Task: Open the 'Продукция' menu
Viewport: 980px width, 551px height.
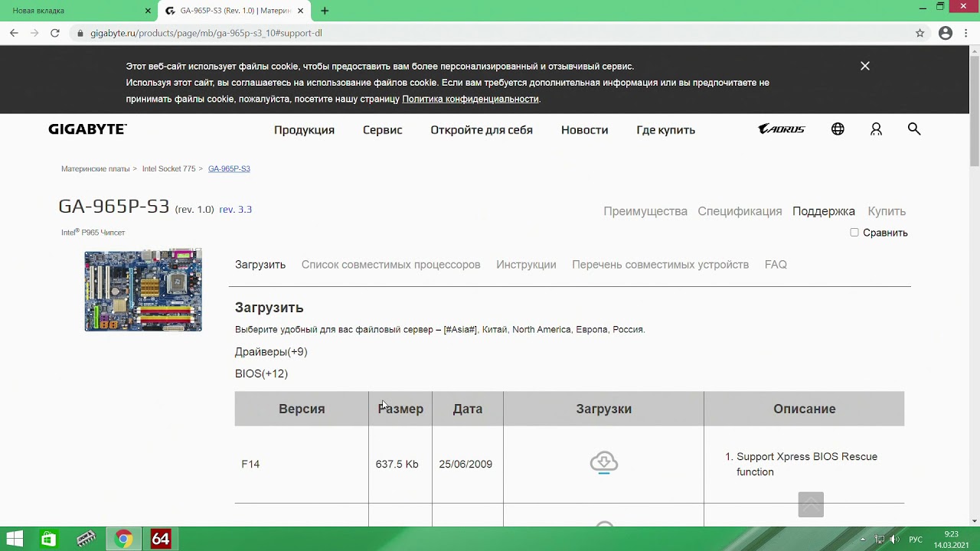Action: point(304,130)
